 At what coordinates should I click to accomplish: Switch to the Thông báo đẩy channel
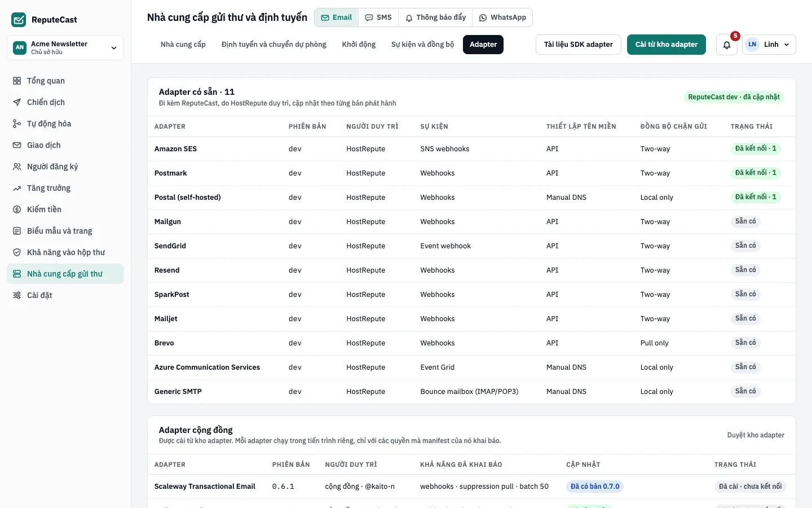point(435,17)
